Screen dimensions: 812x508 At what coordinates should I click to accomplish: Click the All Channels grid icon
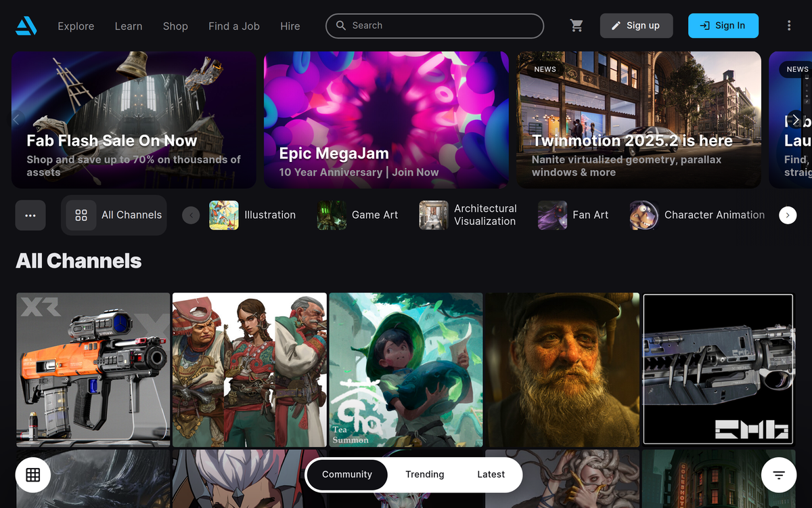pos(81,215)
